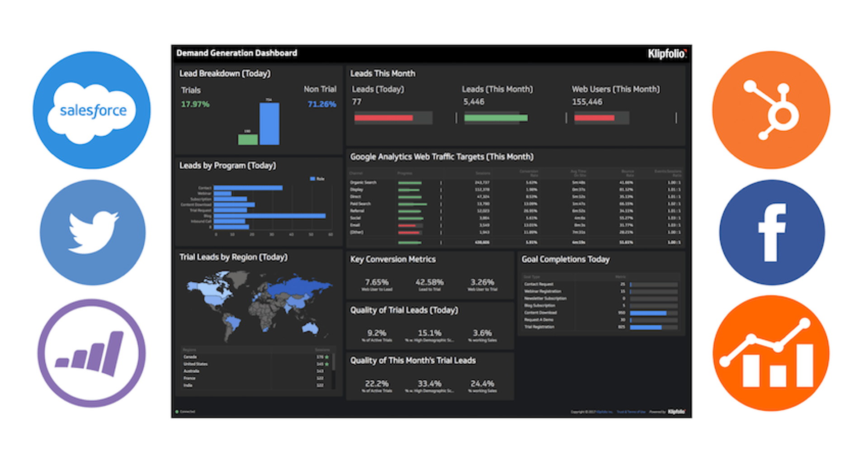Click the Klipfolio logo in the header

(666, 54)
